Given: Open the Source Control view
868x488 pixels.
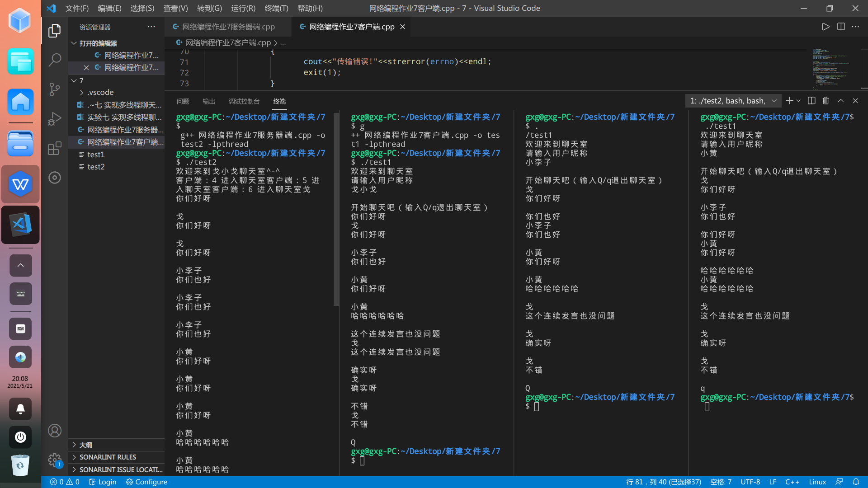Looking at the screenshot, I should coord(55,89).
